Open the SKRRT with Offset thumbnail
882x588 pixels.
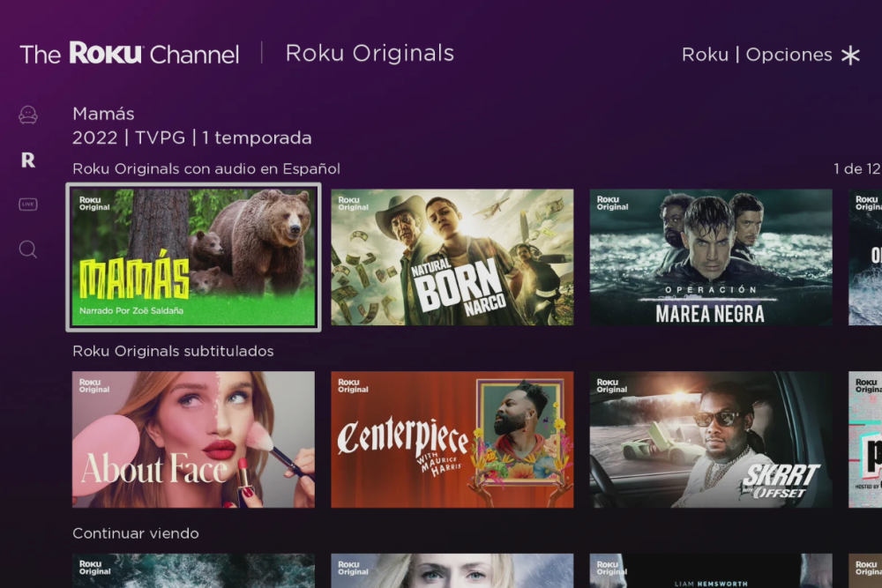711,440
